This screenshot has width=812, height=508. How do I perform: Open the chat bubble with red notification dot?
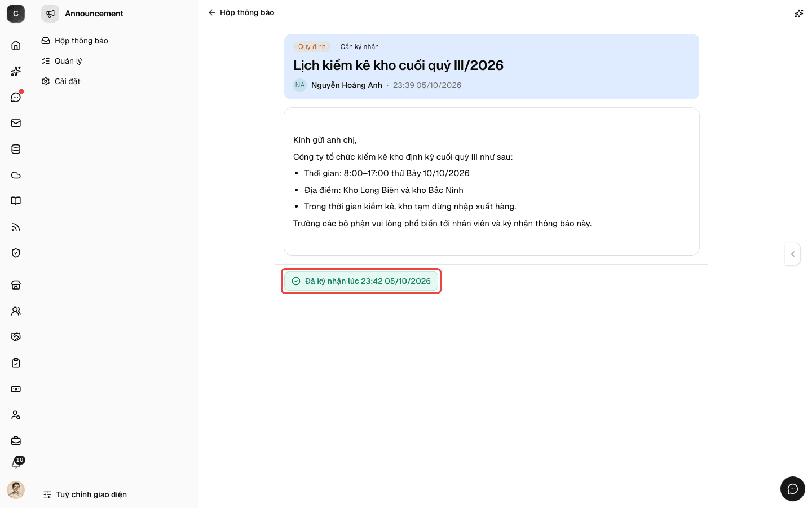[x=16, y=97]
